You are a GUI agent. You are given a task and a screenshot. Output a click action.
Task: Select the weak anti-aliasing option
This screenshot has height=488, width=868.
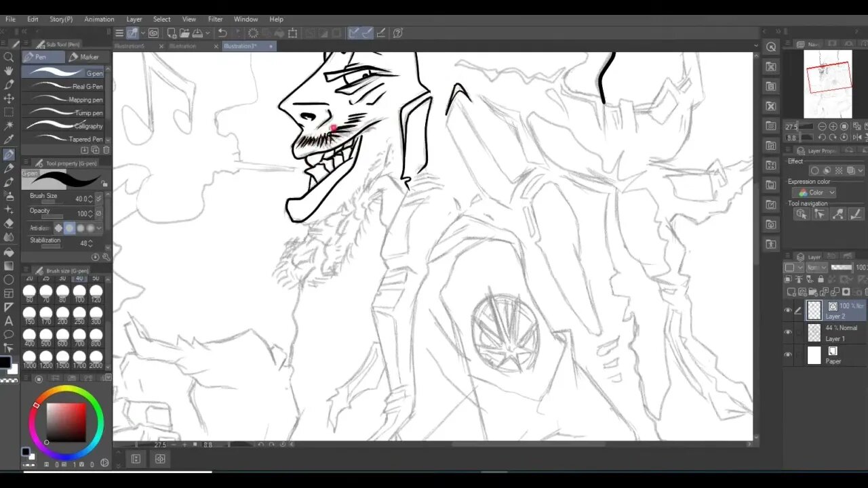coord(69,228)
